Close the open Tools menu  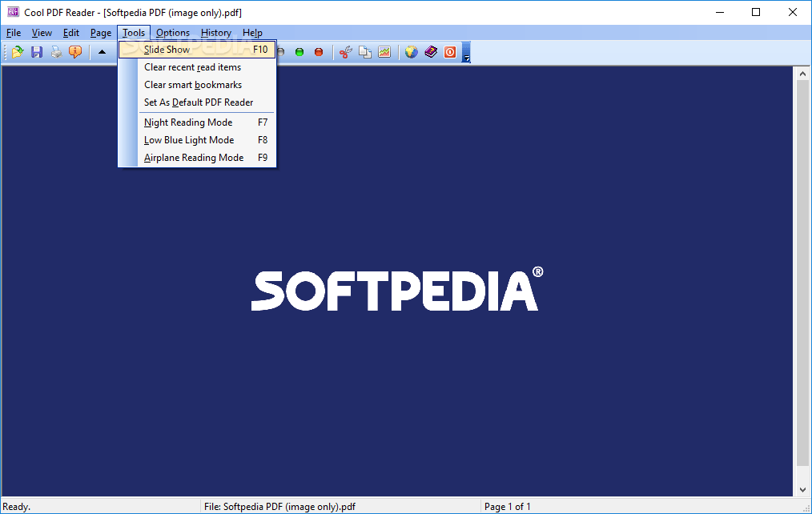coord(134,33)
